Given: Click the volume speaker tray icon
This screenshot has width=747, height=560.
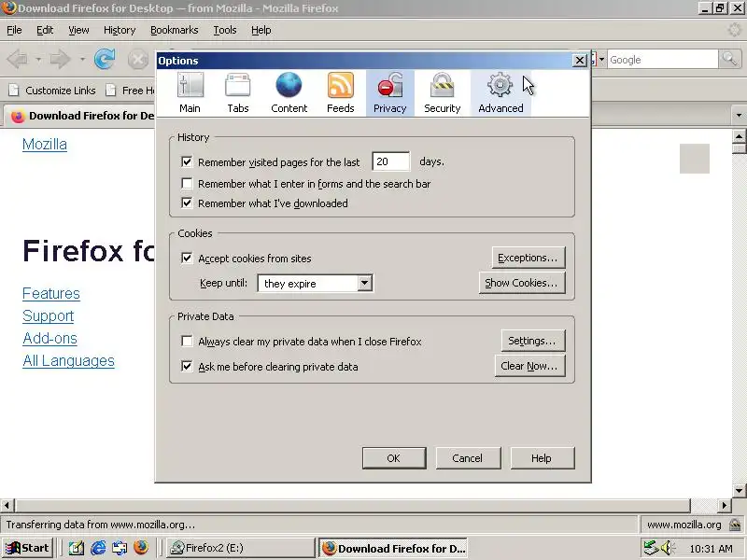Looking at the screenshot, I should coord(668,548).
